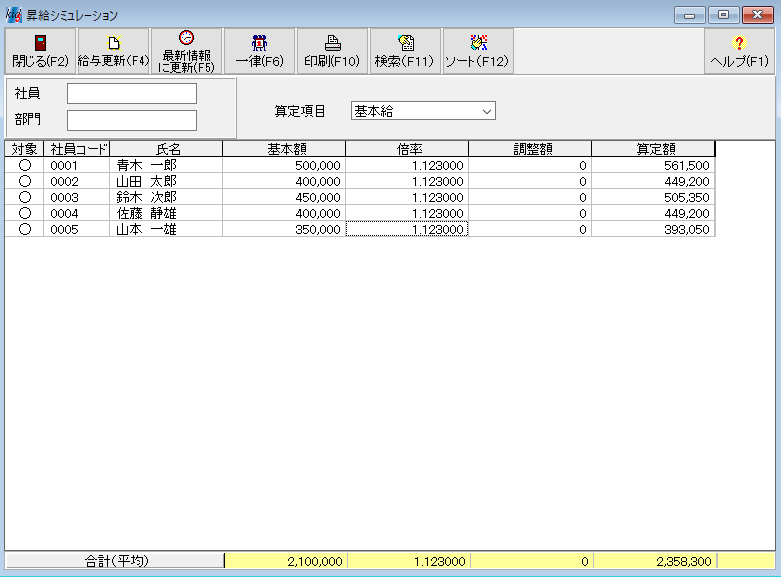Click the 社員 input field
The image size is (781, 577).
point(132,94)
